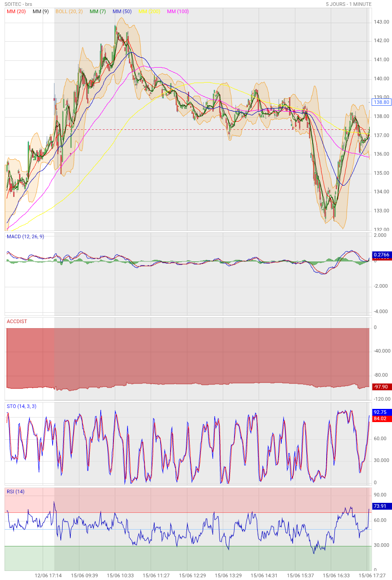Click the MACD value tag 0.2766
This screenshot has height=580, width=392.
(x=382, y=256)
